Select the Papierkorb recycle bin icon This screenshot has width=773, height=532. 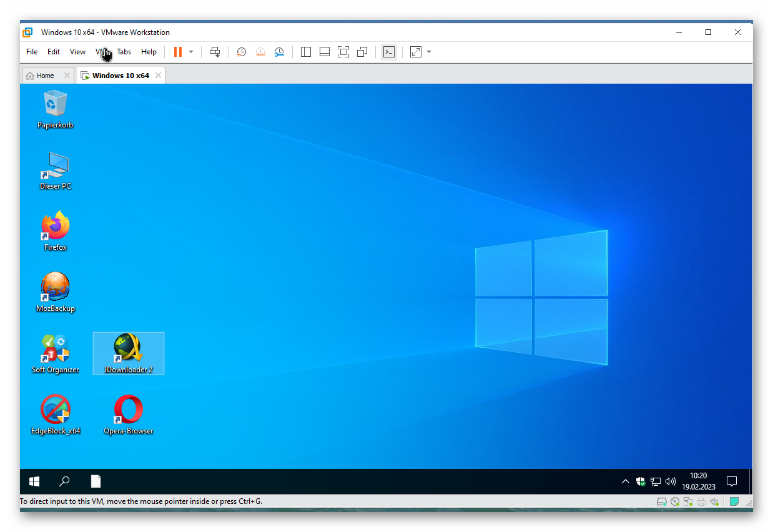pyautogui.click(x=56, y=109)
